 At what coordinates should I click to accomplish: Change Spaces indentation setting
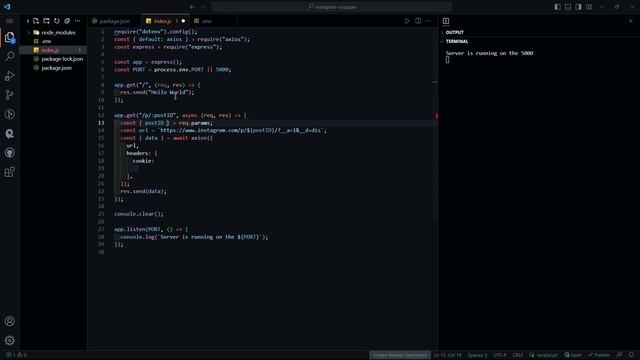[x=477, y=355]
